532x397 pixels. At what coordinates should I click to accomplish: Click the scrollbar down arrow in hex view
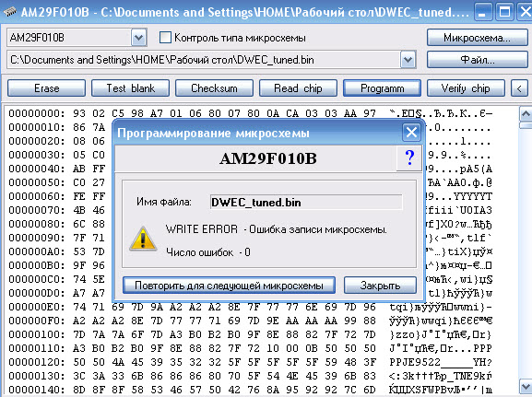[526, 386]
